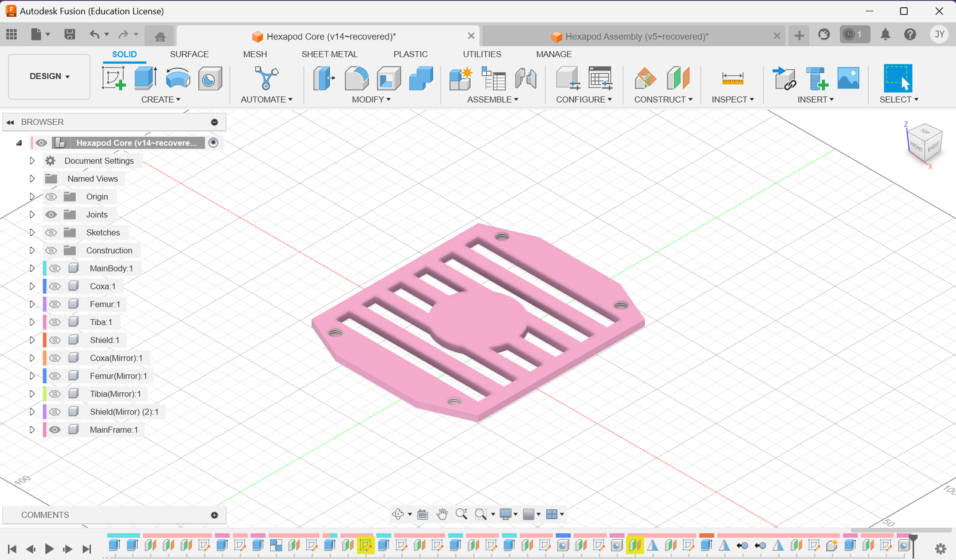This screenshot has height=560, width=956.
Task: Launch the New Component tool under Assemble
Action: [461, 78]
